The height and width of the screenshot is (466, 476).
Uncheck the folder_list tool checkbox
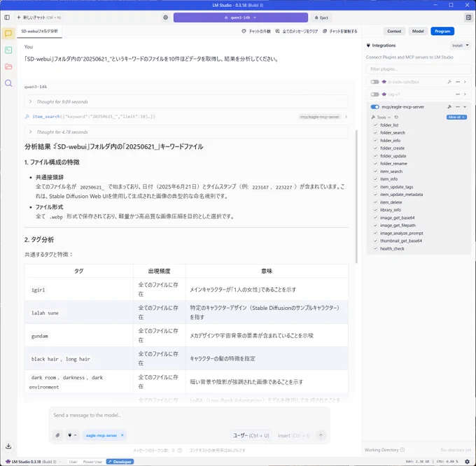375,125
